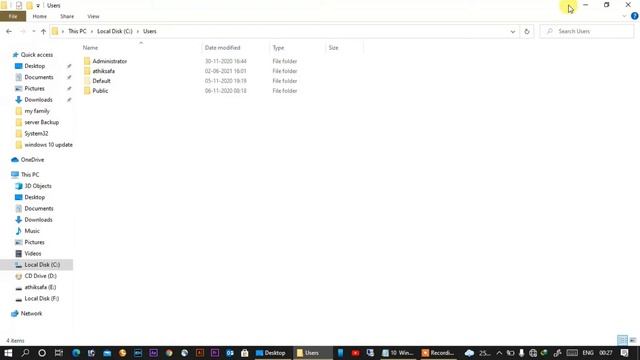Select Local Disk (C:) in sidebar
The width and height of the screenshot is (640, 360).
click(42, 265)
